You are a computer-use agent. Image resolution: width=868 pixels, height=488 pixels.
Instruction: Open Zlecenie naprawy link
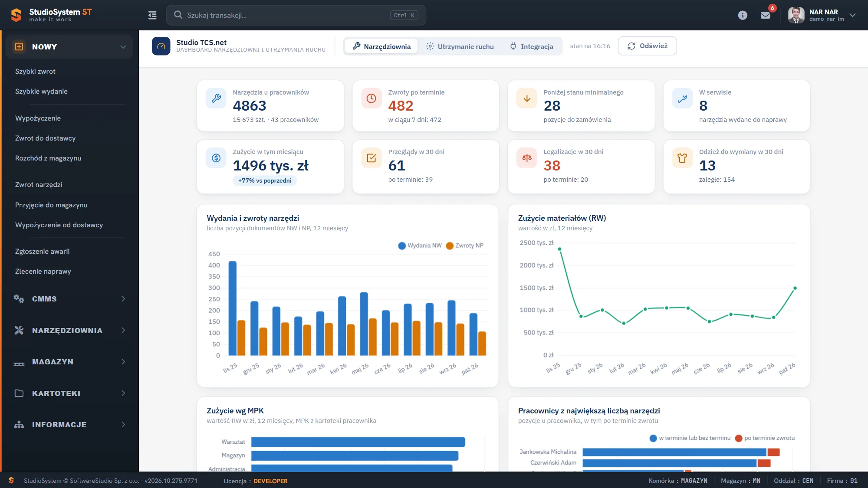(x=43, y=271)
